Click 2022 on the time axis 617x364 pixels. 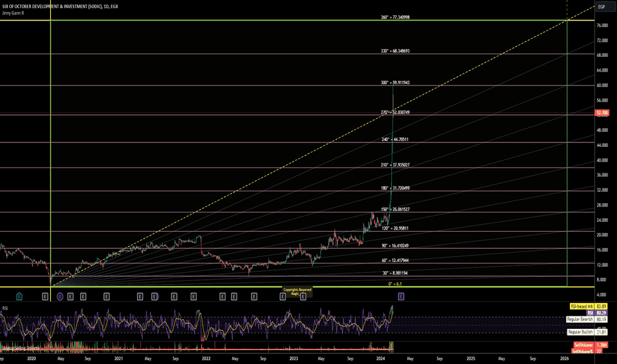pyautogui.click(x=206, y=359)
